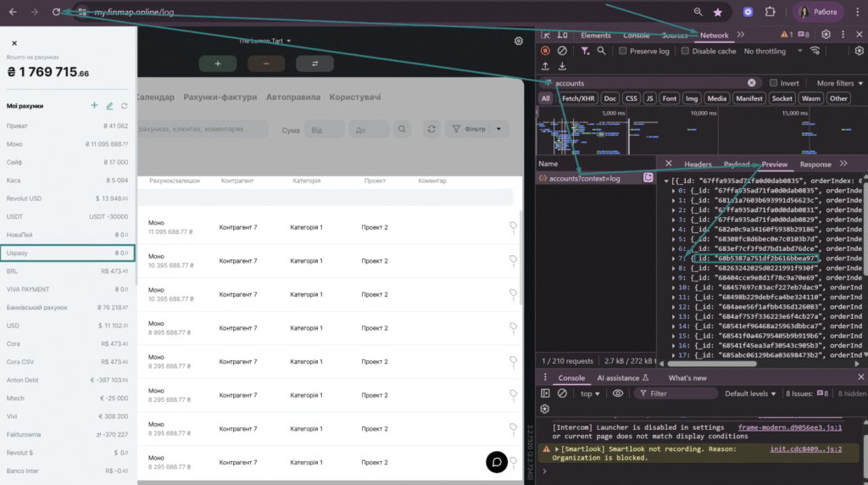Screen dimensions: 868x485
Task: Enable Disable cache checkbox
Action: tap(685, 51)
